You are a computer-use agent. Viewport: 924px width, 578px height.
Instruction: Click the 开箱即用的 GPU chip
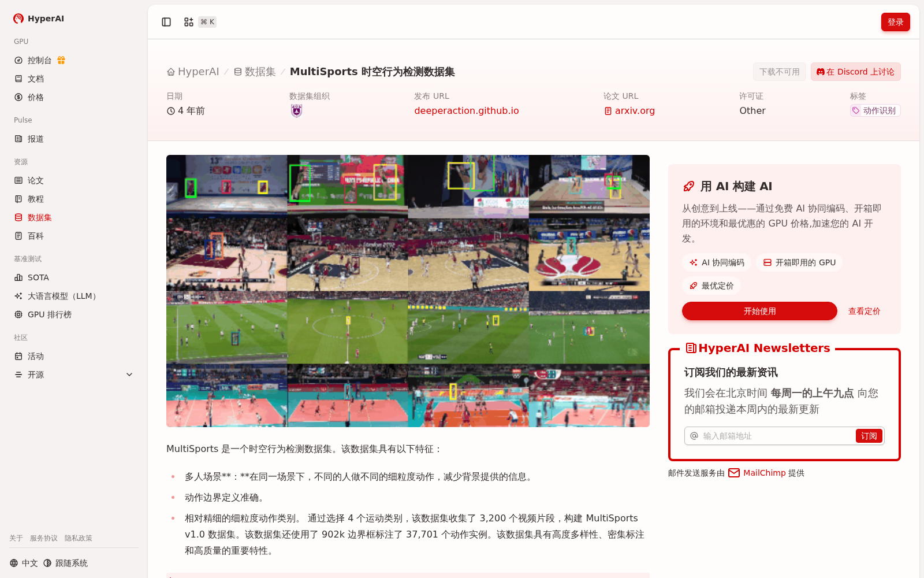click(x=799, y=262)
